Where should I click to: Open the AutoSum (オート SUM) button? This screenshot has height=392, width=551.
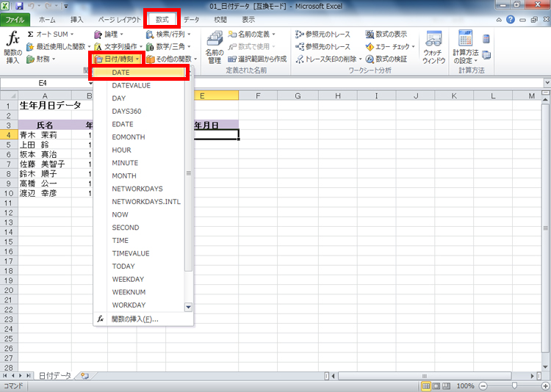click(51, 34)
